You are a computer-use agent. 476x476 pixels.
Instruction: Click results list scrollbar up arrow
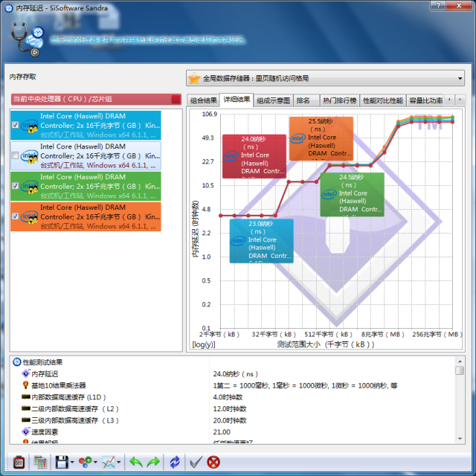tap(460, 361)
